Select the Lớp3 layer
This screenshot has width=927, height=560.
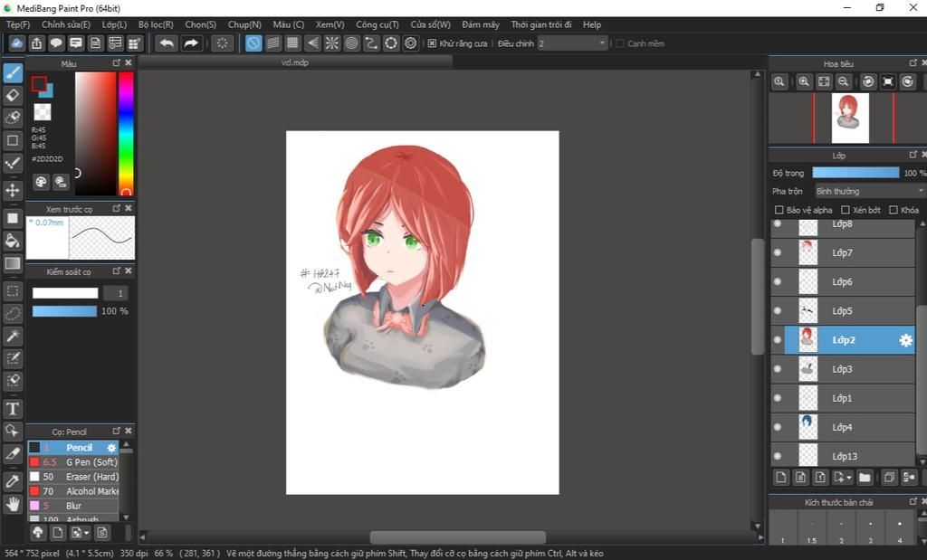843,369
